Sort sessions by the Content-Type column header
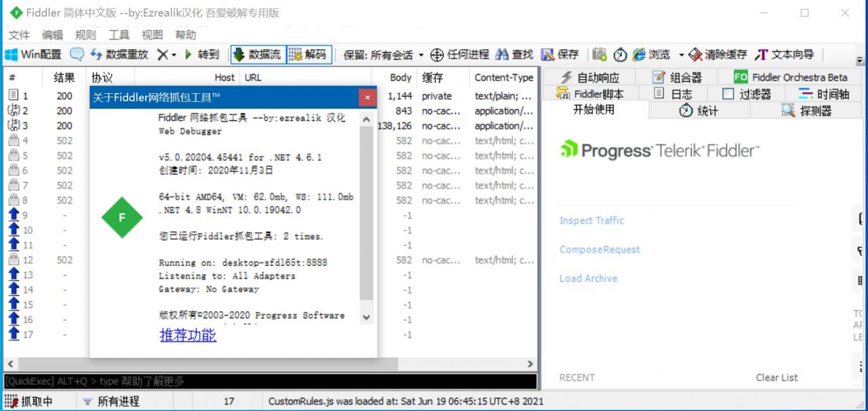The image size is (868, 411). pos(504,78)
